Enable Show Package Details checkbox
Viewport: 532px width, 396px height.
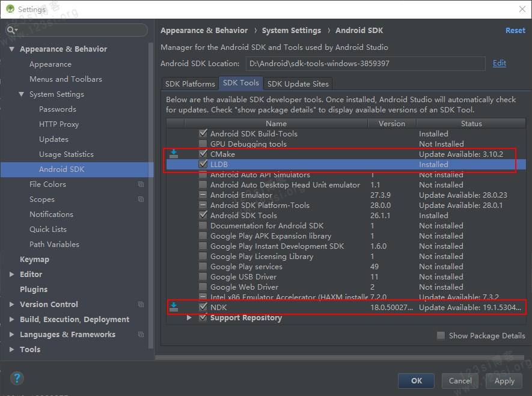pyautogui.click(x=441, y=336)
